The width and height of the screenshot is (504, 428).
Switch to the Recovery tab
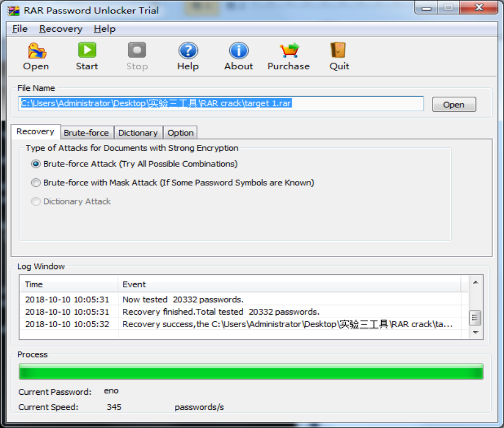coord(35,132)
